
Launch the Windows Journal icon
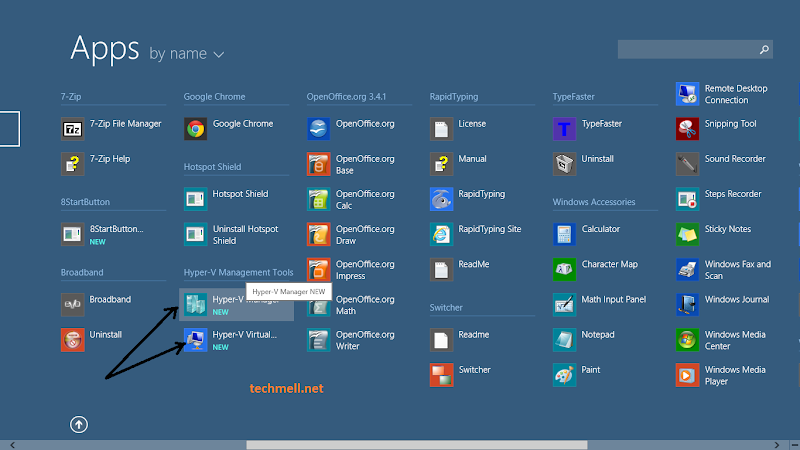pyautogui.click(x=687, y=305)
